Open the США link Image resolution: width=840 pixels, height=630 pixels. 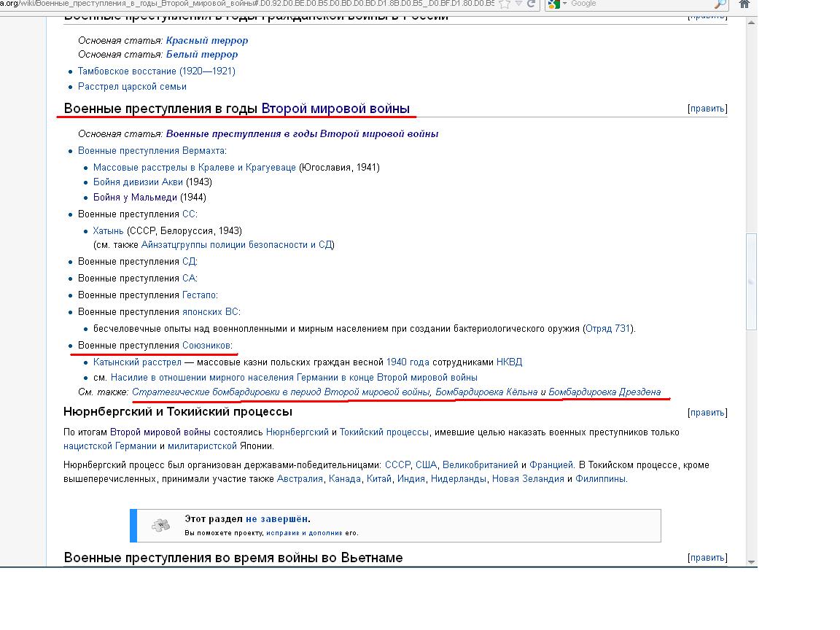(427, 464)
